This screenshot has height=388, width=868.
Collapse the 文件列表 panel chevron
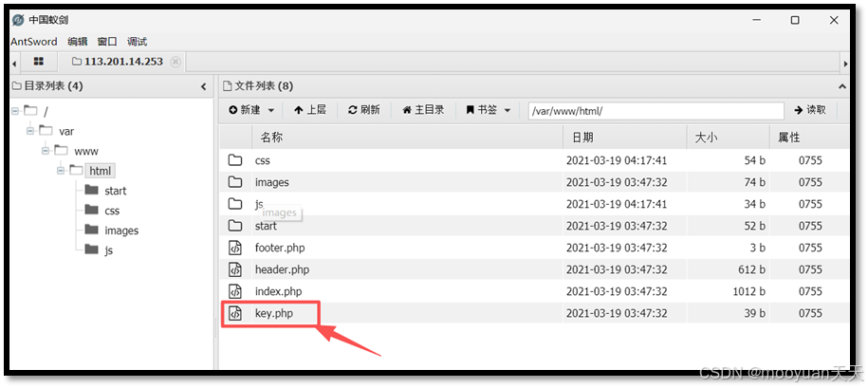pos(842,86)
